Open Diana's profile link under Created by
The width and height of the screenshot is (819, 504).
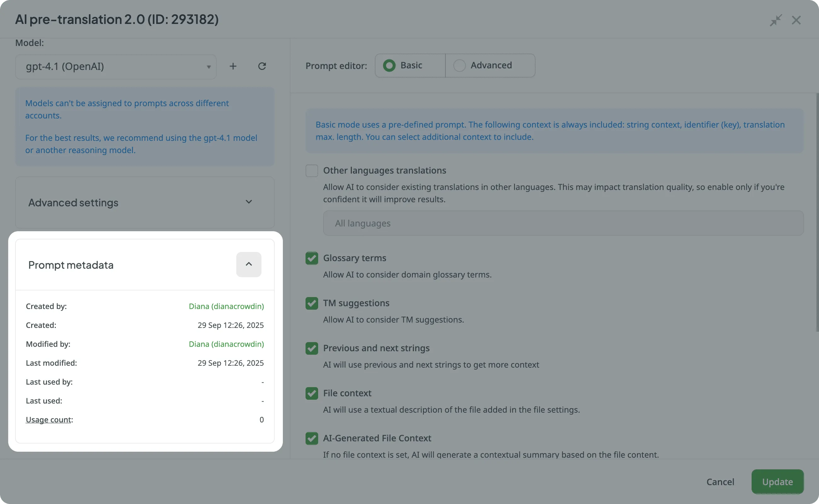tap(226, 306)
